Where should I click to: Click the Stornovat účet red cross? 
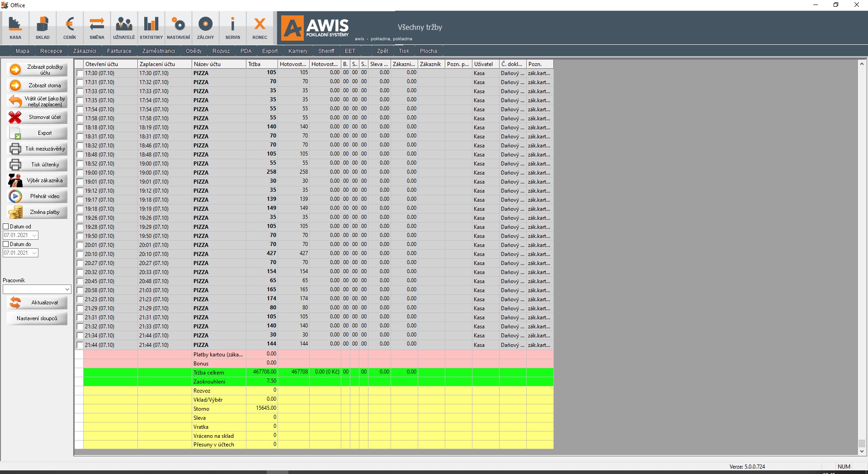coord(15,117)
